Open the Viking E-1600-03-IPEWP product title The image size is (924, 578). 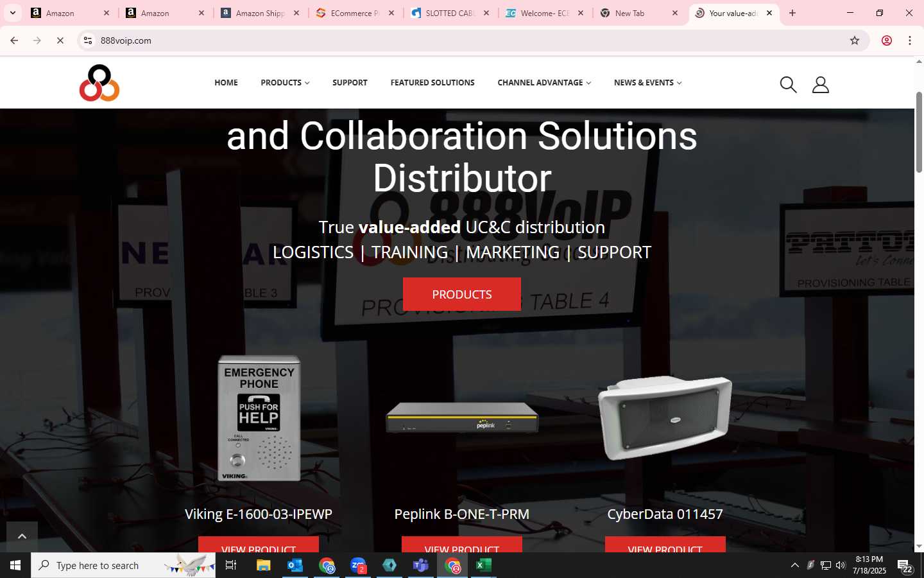259,514
